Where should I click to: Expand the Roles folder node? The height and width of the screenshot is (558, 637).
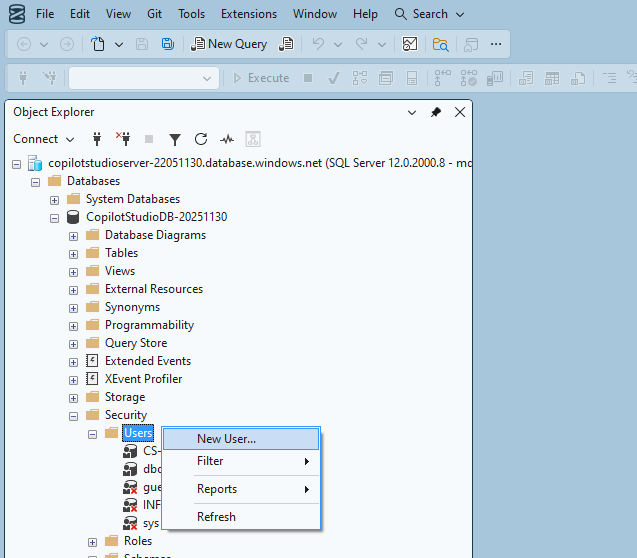click(x=92, y=541)
